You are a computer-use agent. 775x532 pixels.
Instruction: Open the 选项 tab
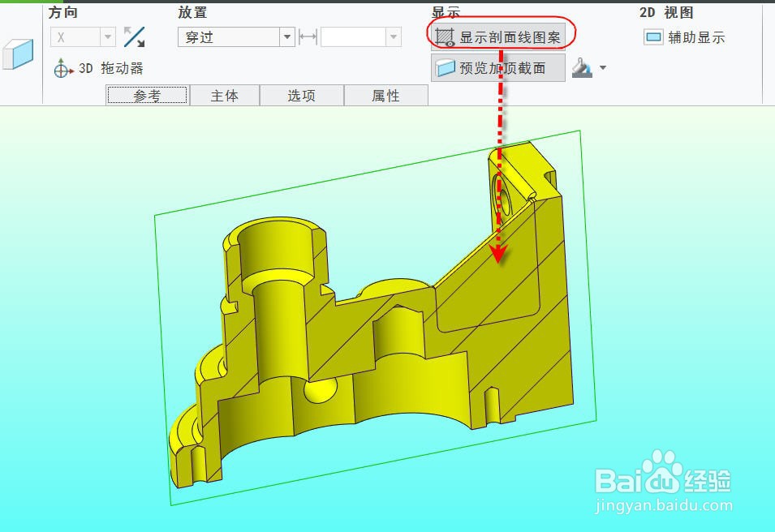tap(302, 96)
